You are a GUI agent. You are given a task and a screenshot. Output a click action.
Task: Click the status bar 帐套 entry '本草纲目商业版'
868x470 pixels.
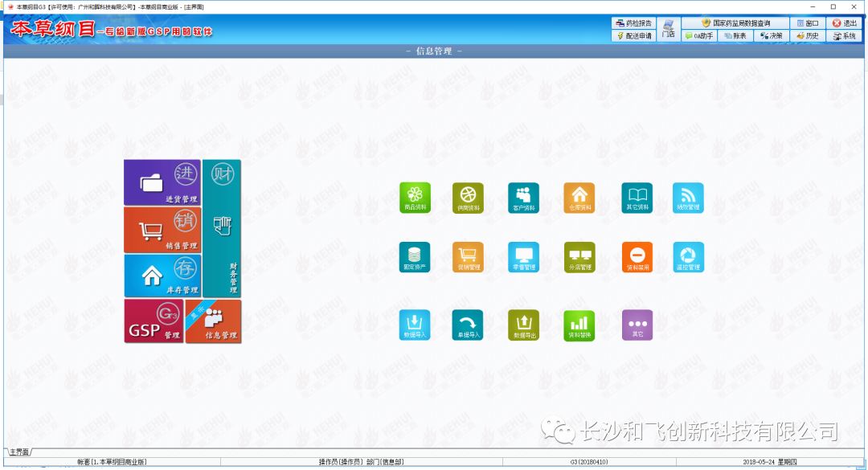point(112,462)
